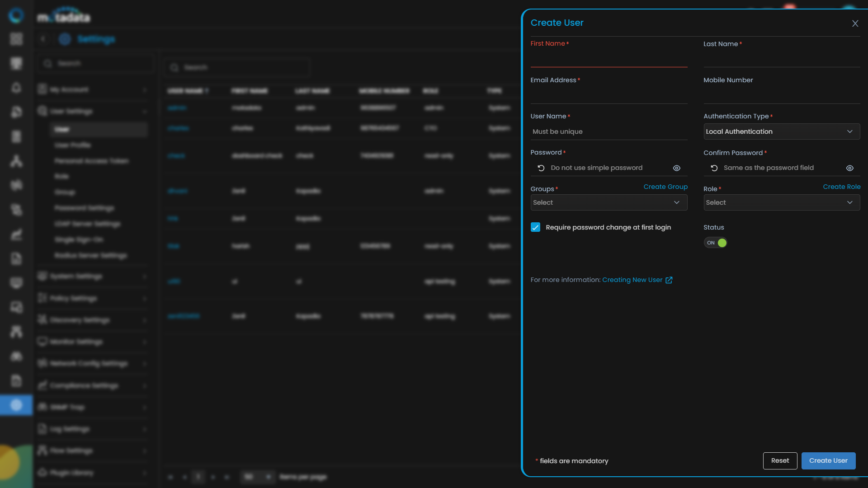
Task: Click the regenerate icon in Password field
Action: click(x=541, y=168)
